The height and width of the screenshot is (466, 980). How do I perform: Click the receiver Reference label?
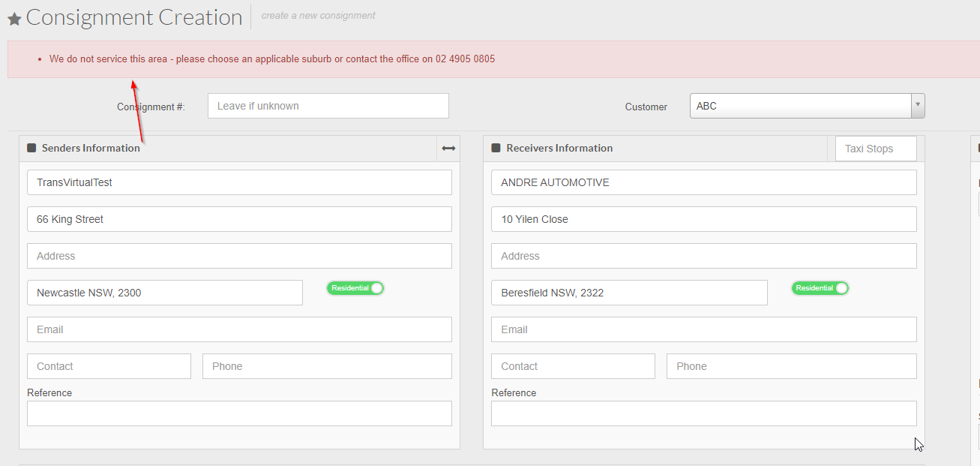514,392
